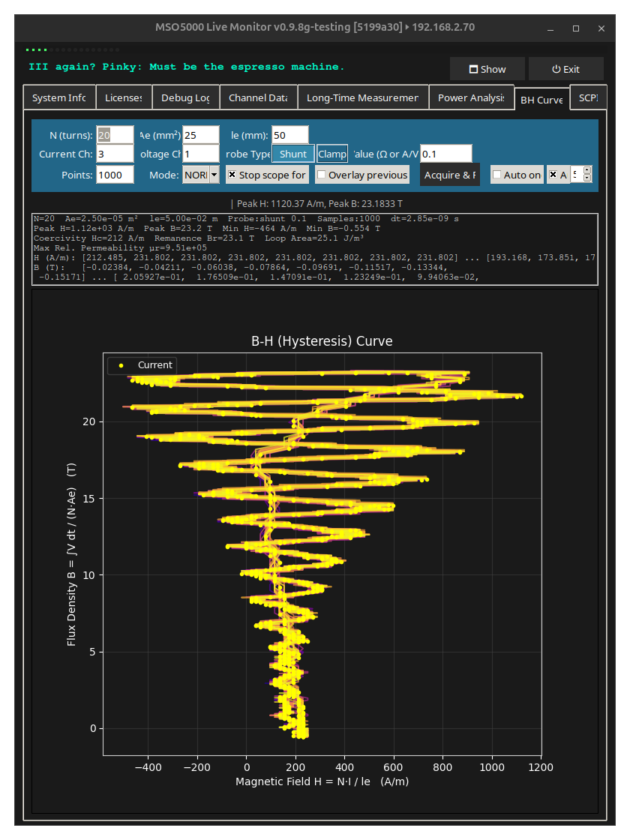Screen dimensions: 630x840
Task: Click the Acquire button
Action: coord(449,175)
